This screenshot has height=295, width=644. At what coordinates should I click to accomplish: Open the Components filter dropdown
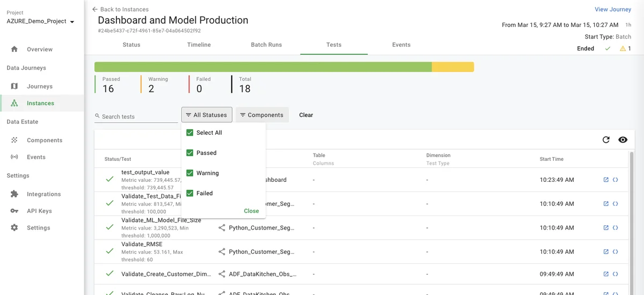(261, 115)
